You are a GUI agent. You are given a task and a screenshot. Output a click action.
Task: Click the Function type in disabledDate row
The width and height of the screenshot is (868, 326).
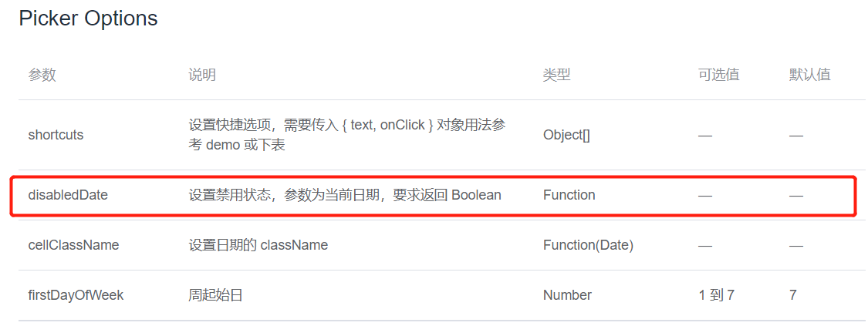tap(569, 195)
